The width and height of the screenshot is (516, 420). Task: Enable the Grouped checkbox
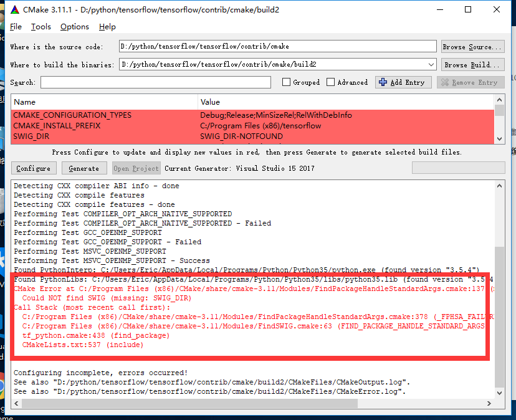tap(286, 82)
